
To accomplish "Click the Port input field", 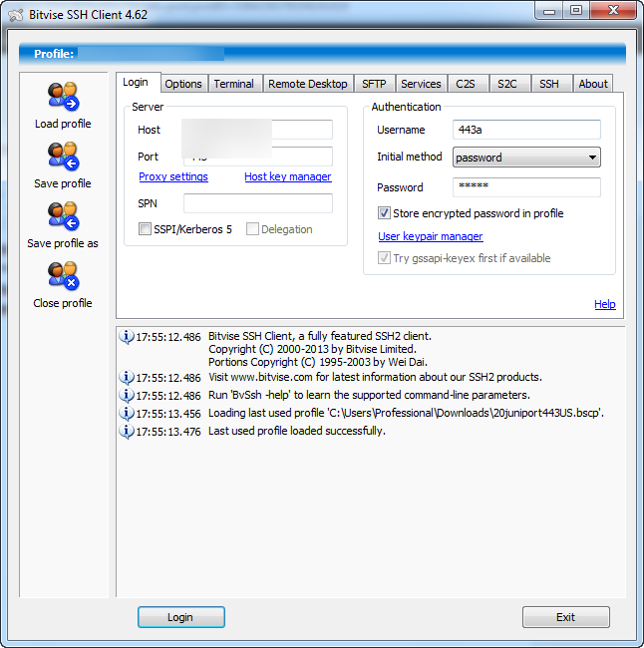I will pos(258,157).
